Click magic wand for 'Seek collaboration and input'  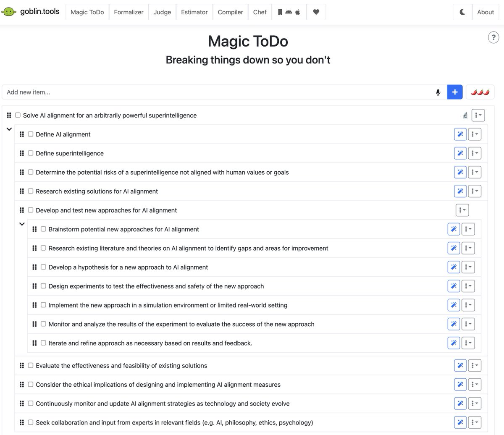pyautogui.click(x=460, y=422)
